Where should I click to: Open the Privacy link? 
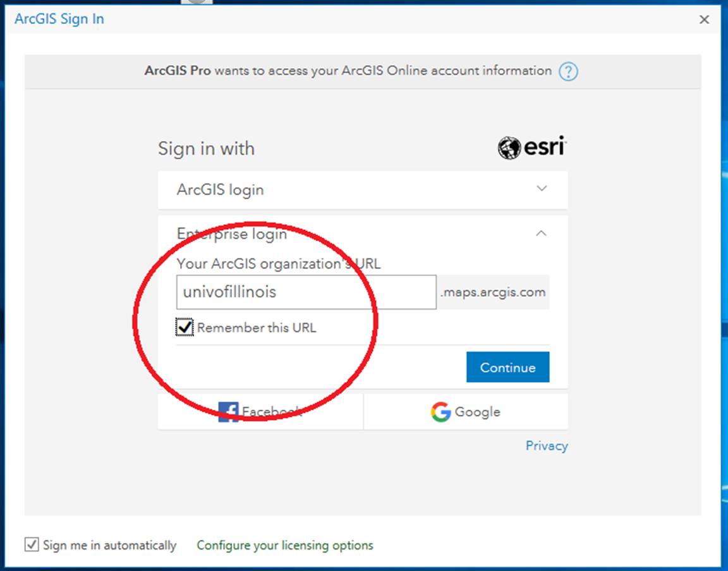click(x=547, y=446)
